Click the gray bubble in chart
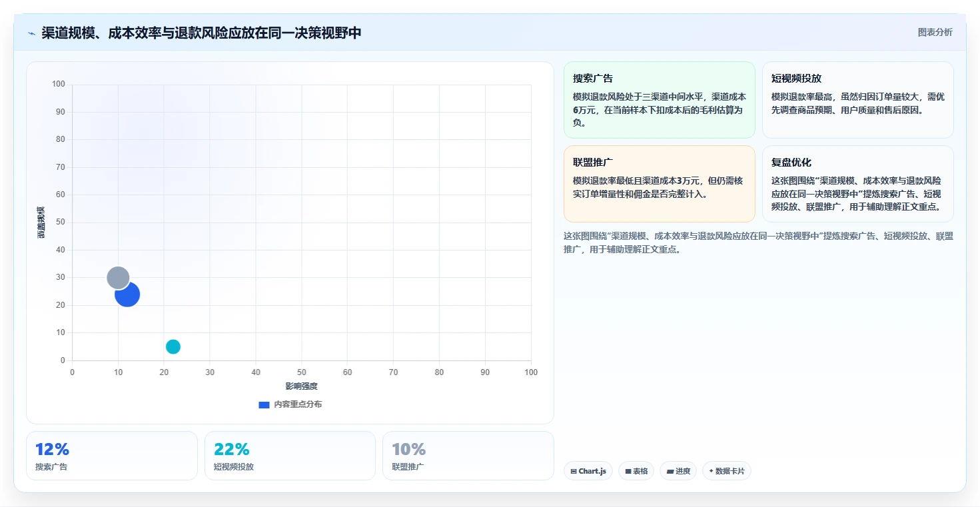 tap(118, 278)
